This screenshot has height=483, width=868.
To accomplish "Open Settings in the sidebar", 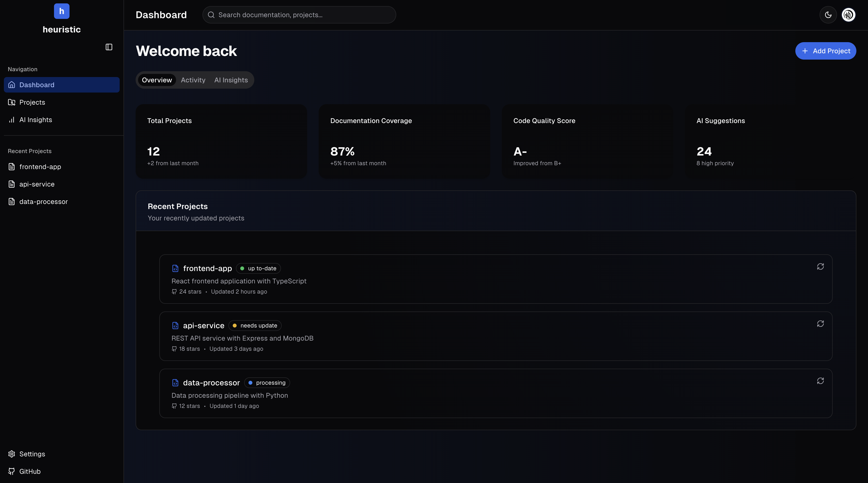I will tap(32, 454).
